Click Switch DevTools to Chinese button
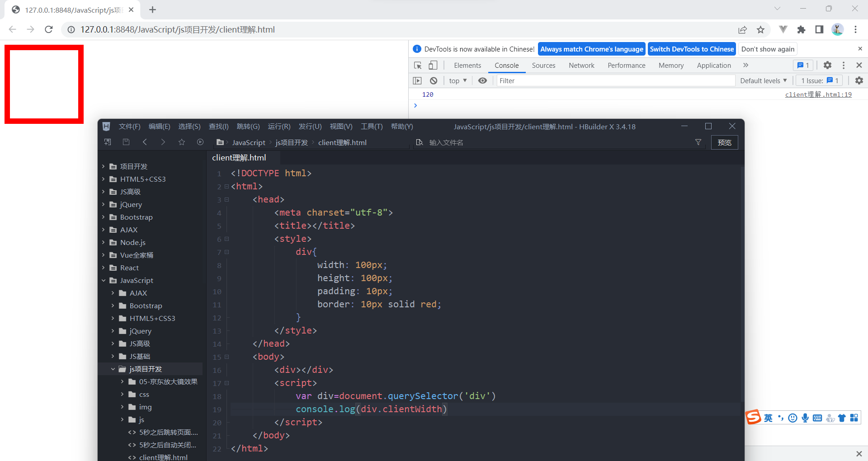868x461 pixels. [x=692, y=49]
